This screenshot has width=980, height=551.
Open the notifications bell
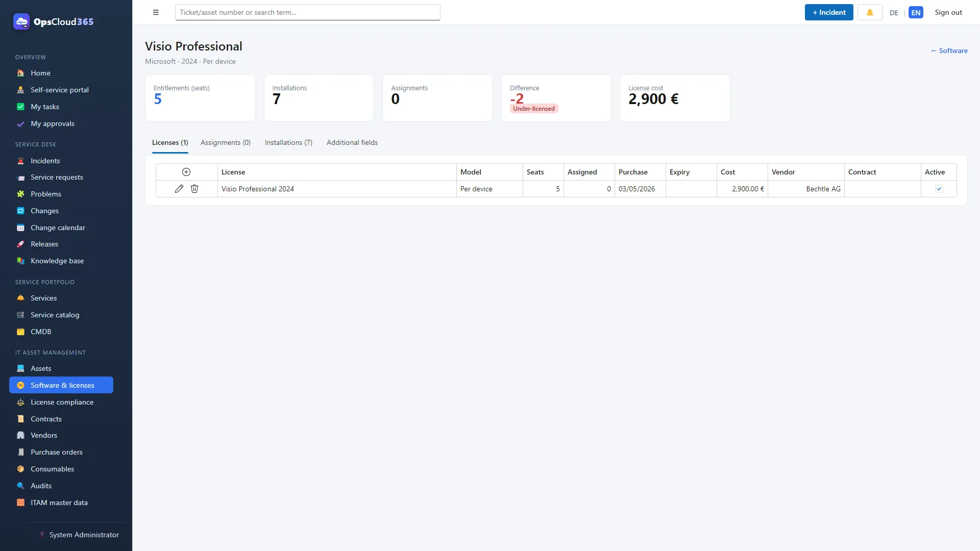click(x=870, y=12)
